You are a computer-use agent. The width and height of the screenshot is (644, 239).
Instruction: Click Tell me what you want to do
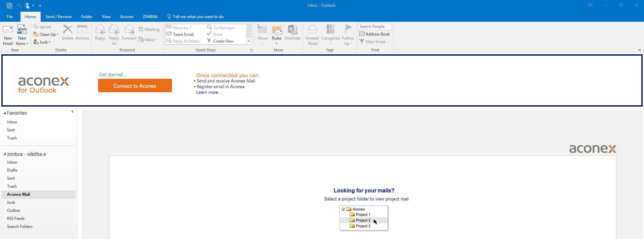pyautogui.click(x=195, y=17)
